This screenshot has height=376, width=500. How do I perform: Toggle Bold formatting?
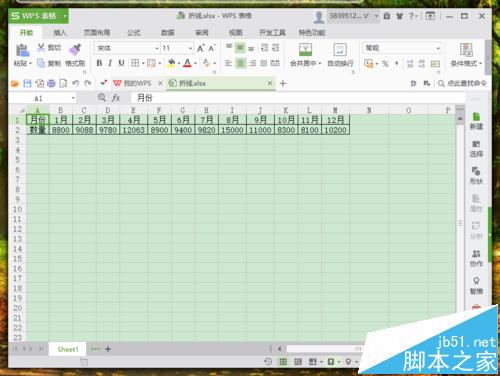[99, 63]
